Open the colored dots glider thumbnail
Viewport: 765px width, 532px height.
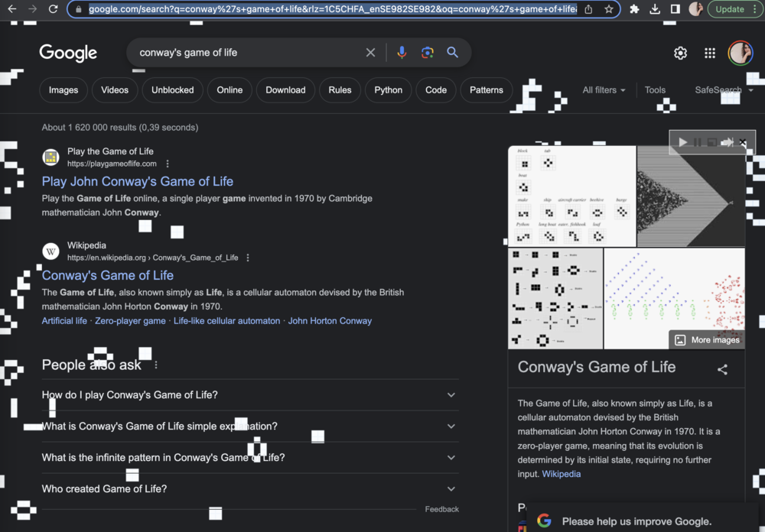pyautogui.click(x=674, y=298)
